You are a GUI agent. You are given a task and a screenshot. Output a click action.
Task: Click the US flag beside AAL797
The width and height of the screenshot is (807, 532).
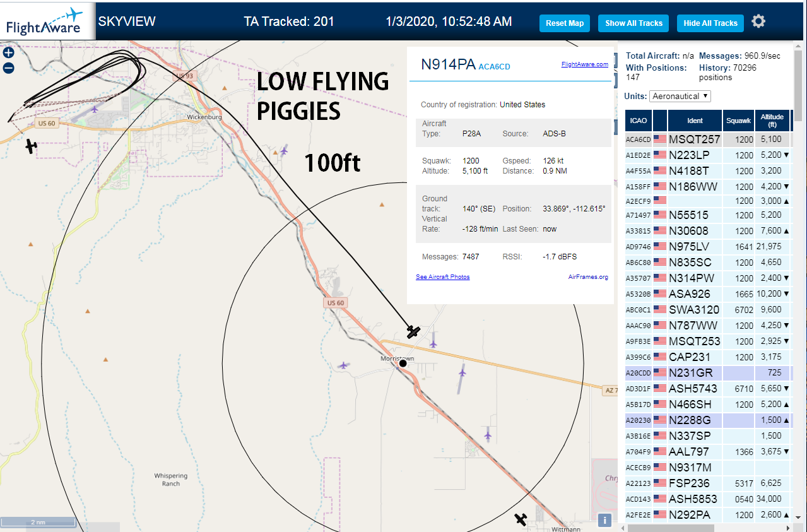[x=660, y=451]
